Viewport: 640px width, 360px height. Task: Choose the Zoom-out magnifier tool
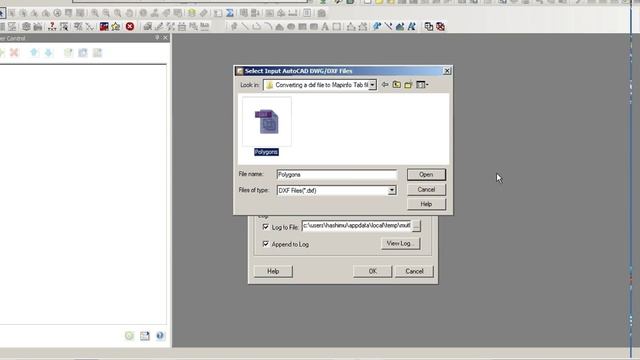pyautogui.click(x=106, y=13)
